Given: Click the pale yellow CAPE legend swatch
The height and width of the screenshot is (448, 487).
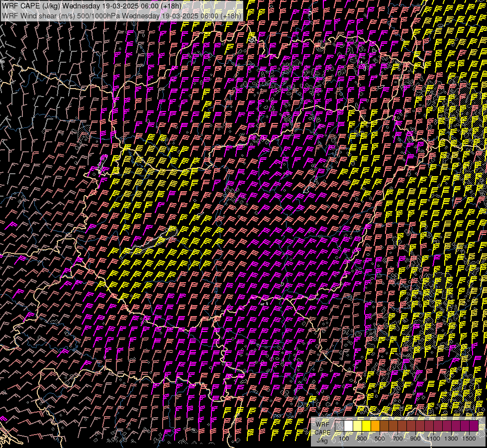Looking at the screenshot, I should point(358,426).
